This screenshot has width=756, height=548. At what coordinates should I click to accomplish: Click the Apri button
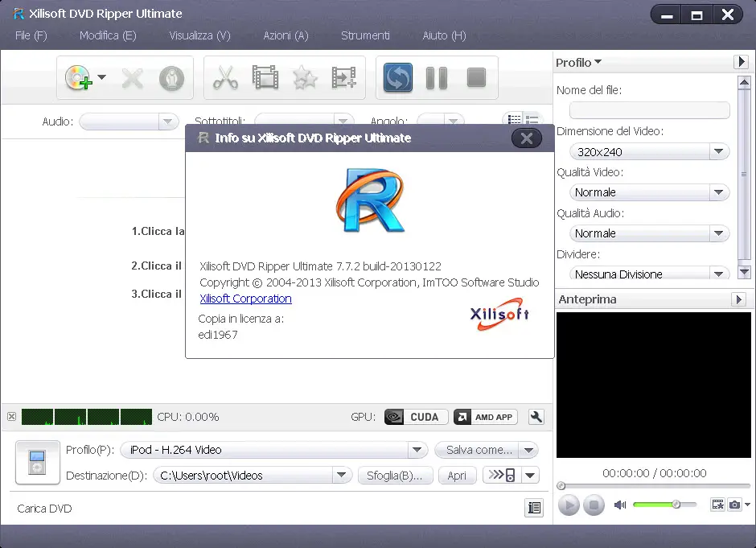click(x=457, y=476)
